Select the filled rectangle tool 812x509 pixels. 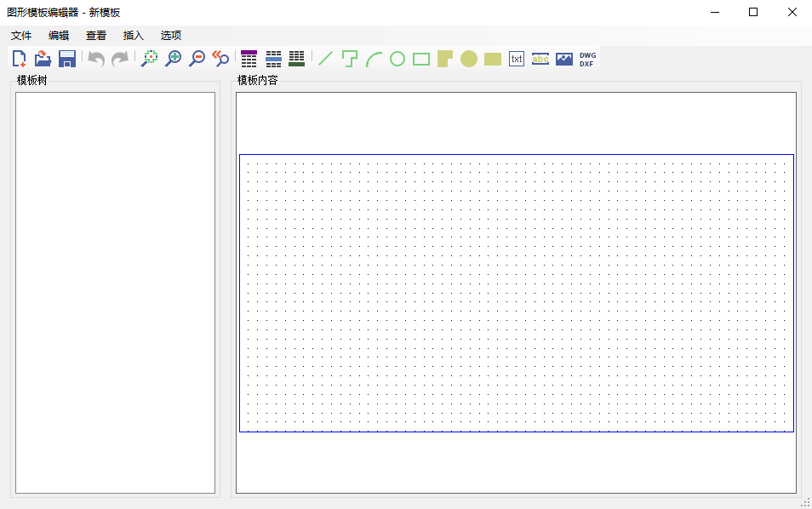pos(493,59)
